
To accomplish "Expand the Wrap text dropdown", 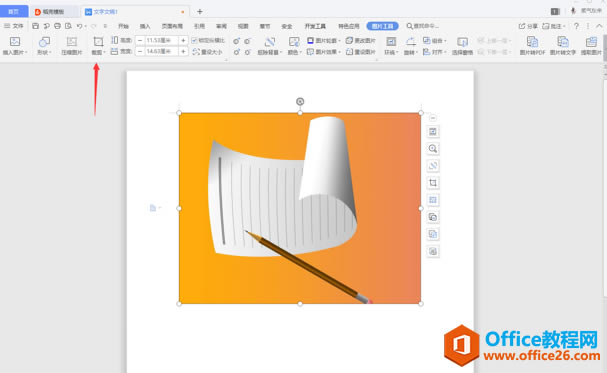I will coord(391,46).
